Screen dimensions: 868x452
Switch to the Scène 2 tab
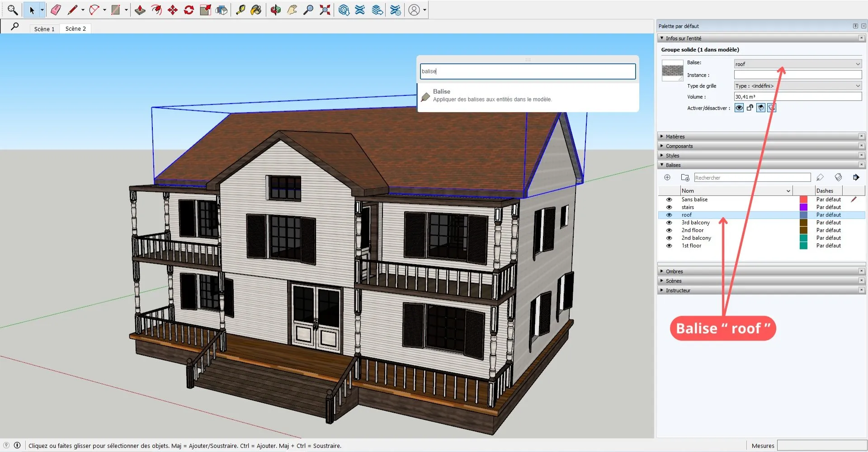75,29
